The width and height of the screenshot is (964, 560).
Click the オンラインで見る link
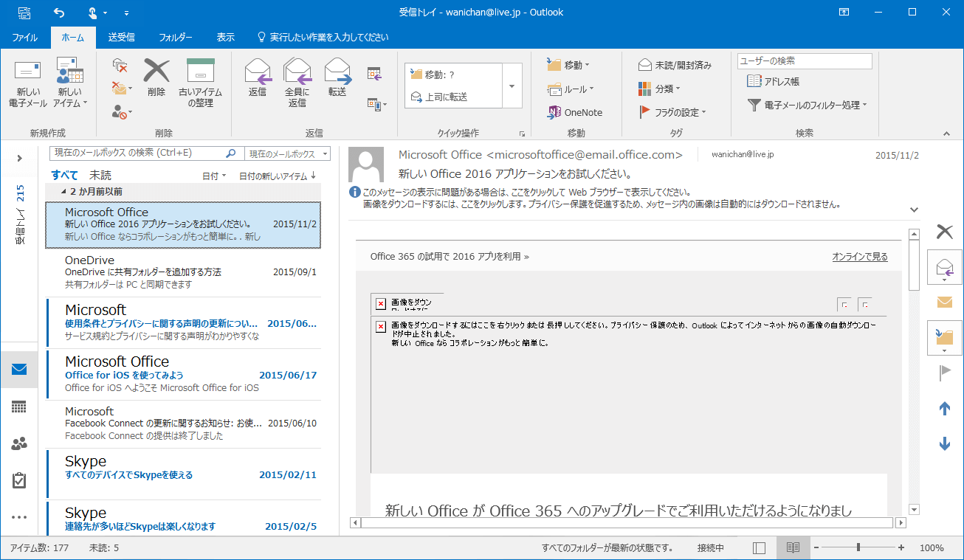860,257
